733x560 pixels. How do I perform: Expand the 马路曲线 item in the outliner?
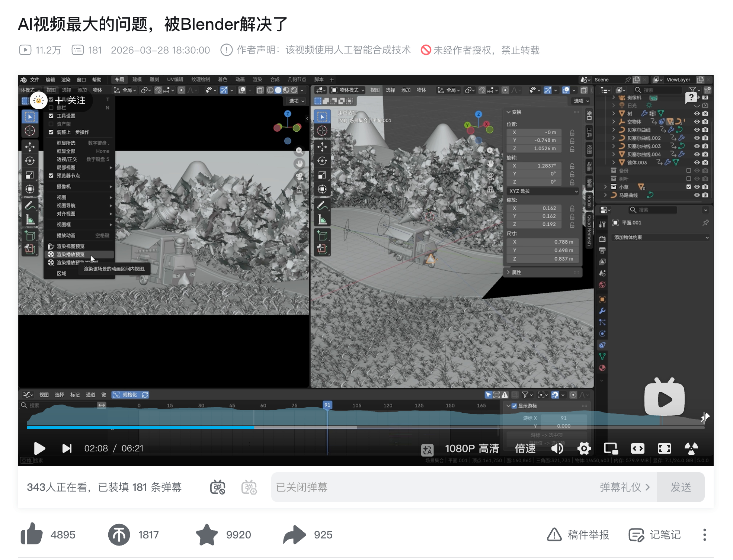[605, 196]
